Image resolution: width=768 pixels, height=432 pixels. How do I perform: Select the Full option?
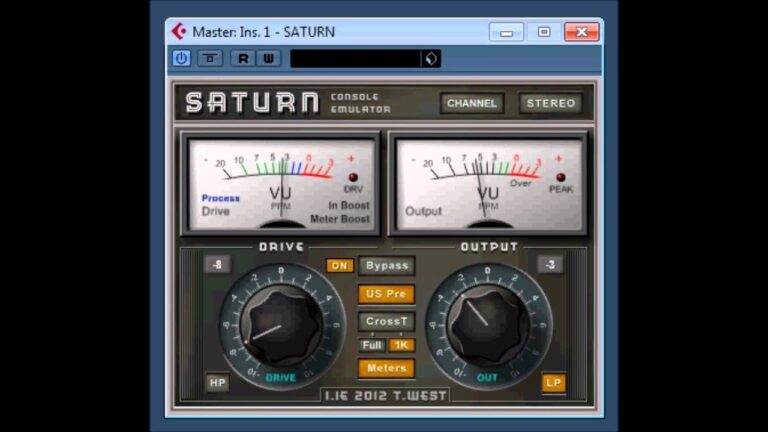pos(372,345)
